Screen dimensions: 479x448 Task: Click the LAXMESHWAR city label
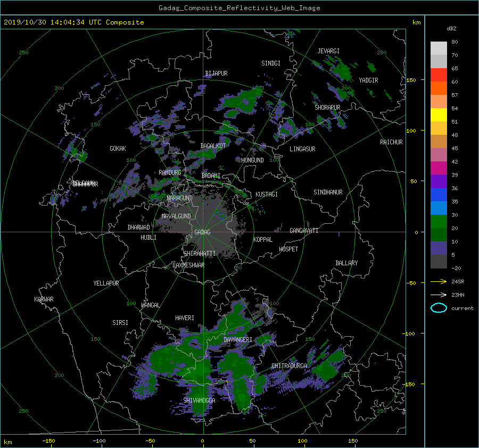click(x=188, y=265)
